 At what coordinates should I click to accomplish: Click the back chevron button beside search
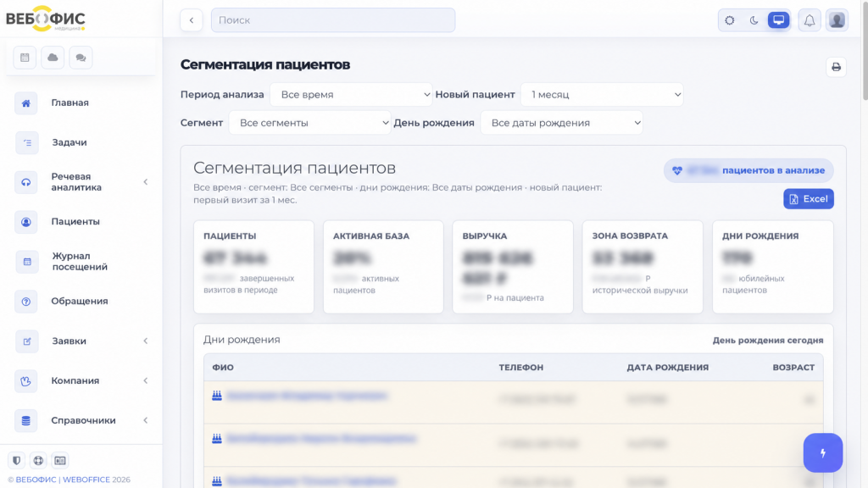192,20
